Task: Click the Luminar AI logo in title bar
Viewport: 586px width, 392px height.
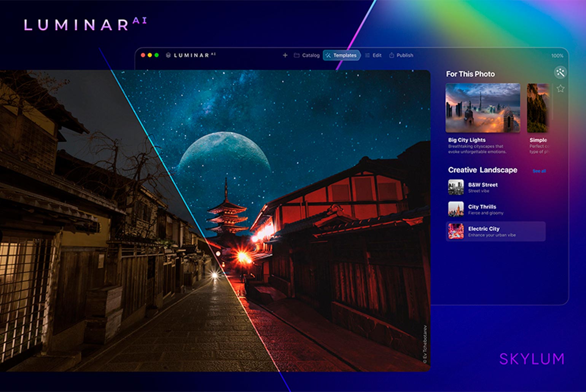Action: (x=191, y=55)
